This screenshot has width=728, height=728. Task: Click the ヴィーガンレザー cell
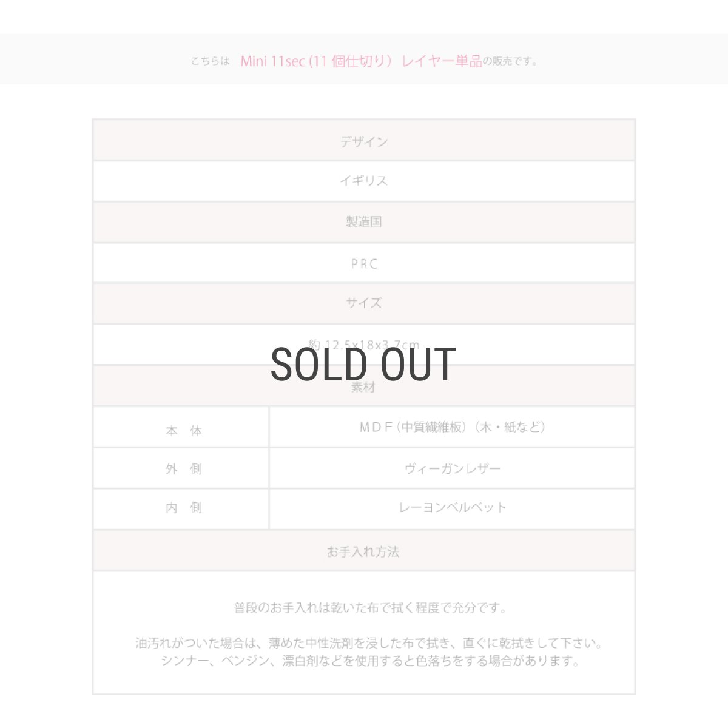pyautogui.click(x=452, y=468)
